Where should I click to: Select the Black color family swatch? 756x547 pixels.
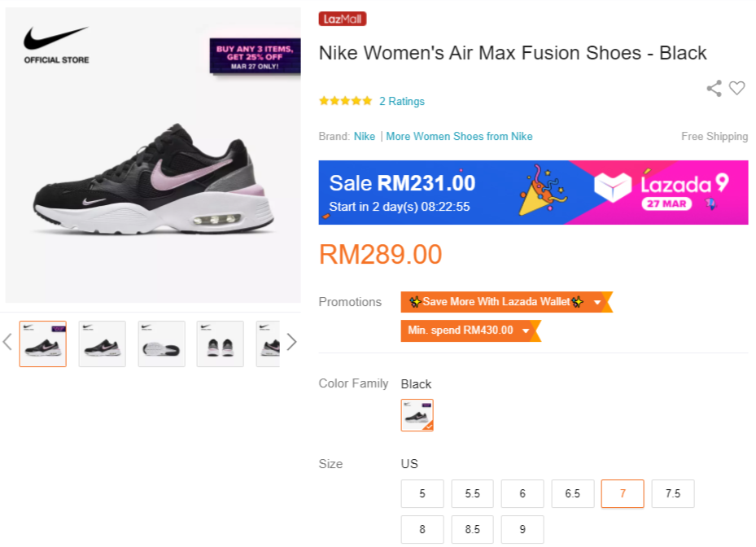[x=417, y=415]
